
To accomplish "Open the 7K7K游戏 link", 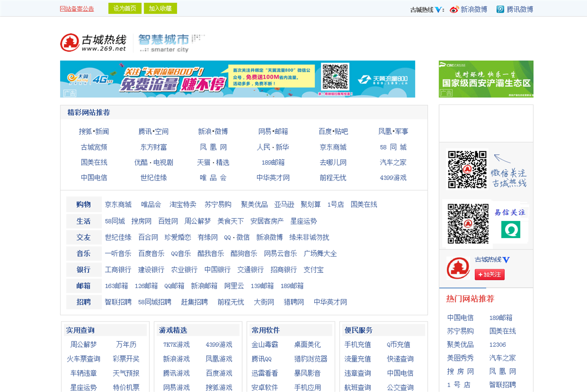I will point(177,345).
